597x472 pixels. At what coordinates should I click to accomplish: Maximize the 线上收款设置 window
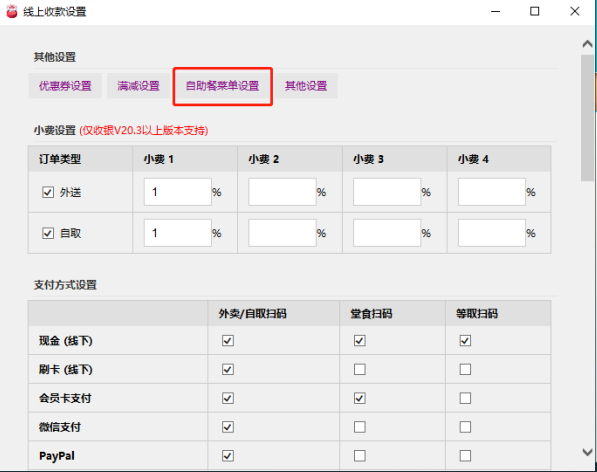[x=535, y=11]
